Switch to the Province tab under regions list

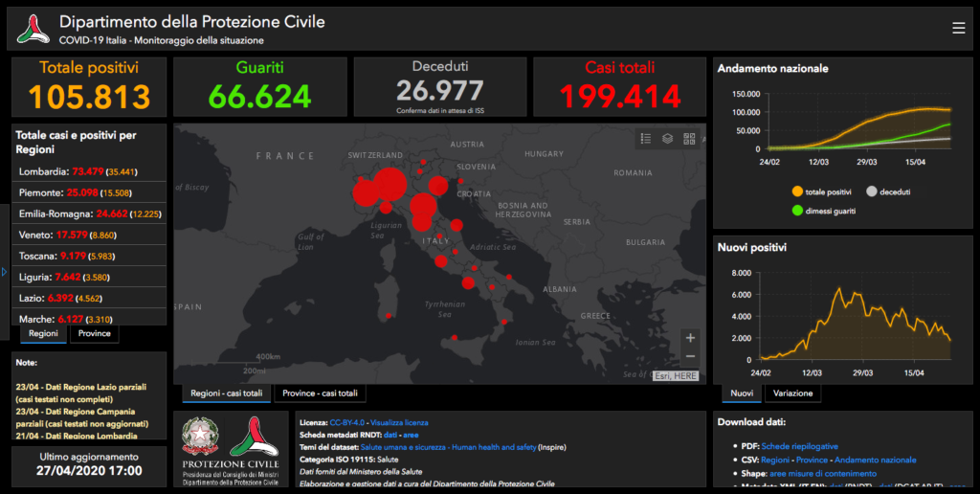point(94,334)
